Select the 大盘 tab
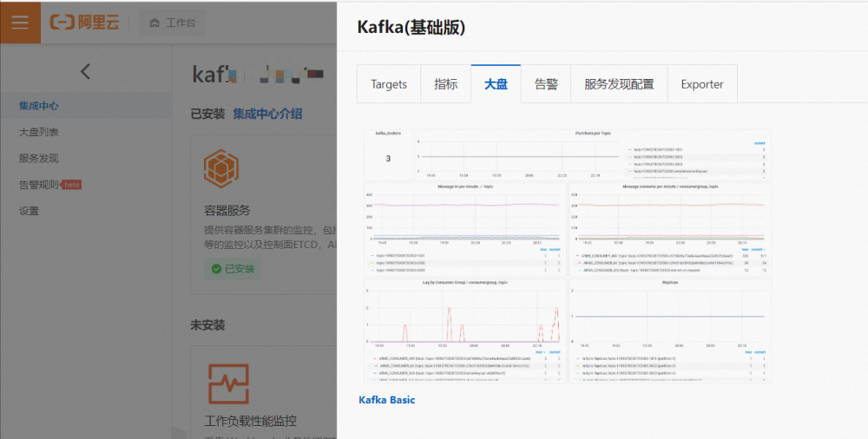868x439 pixels. pyautogui.click(x=496, y=84)
